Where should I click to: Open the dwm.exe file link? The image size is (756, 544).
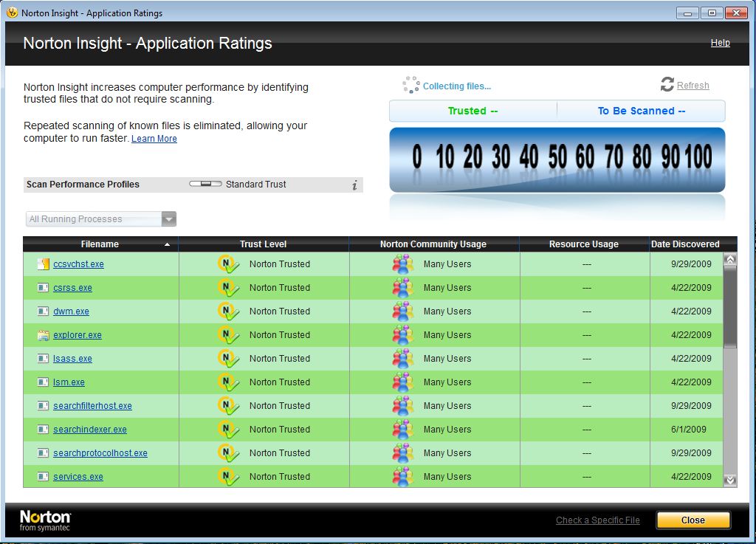pos(72,311)
